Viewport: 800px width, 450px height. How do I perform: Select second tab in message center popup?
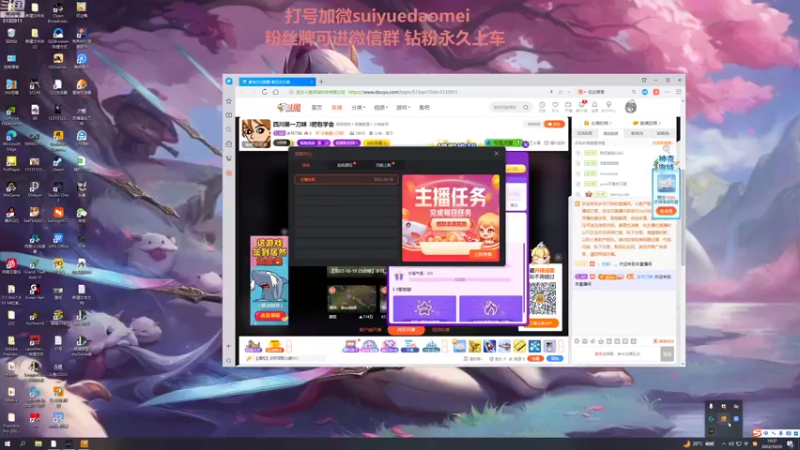[x=345, y=165]
